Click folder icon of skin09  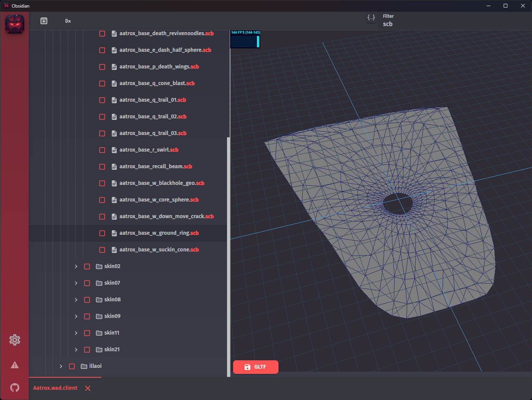tap(99, 316)
